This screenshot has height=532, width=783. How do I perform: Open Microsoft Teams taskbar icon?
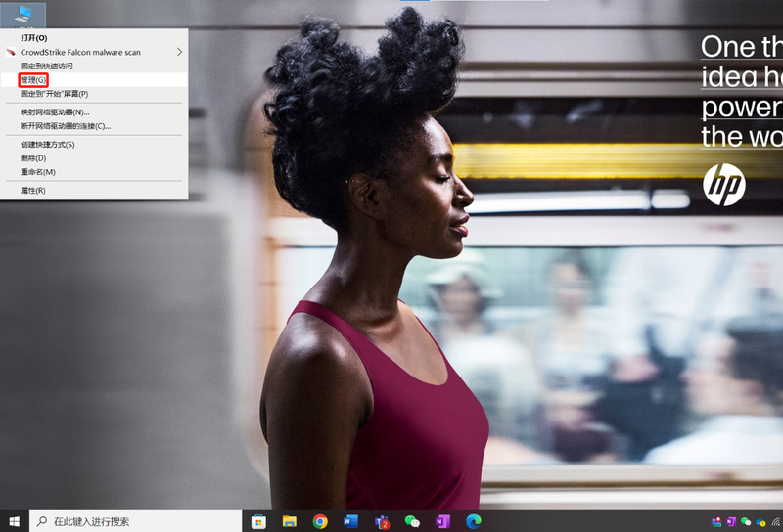point(382,521)
